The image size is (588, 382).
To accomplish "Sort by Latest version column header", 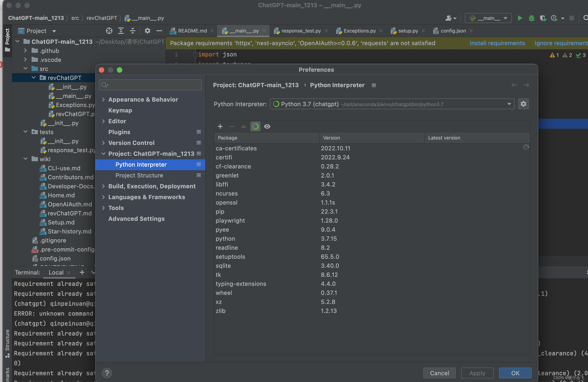I will coord(477,138).
